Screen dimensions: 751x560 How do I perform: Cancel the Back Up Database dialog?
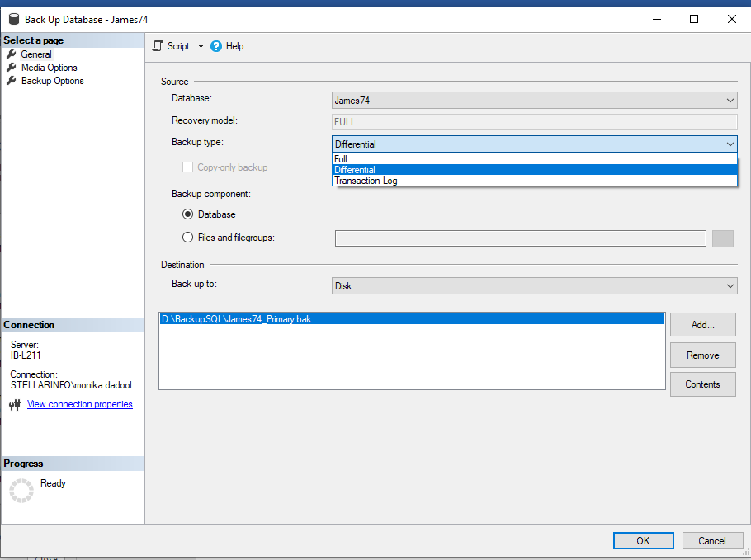[711, 541]
